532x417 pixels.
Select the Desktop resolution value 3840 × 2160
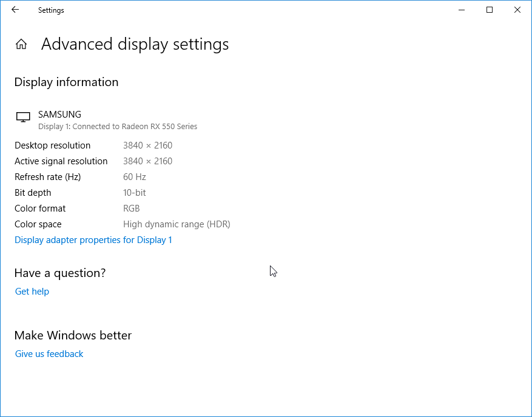147,145
